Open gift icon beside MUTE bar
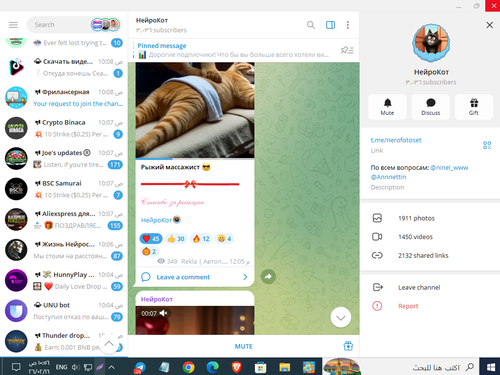Image resolution: width=500 pixels, height=375 pixels. click(348, 346)
